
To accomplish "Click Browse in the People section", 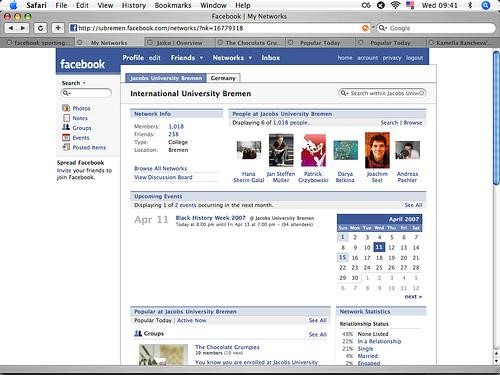I will click(413, 123).
